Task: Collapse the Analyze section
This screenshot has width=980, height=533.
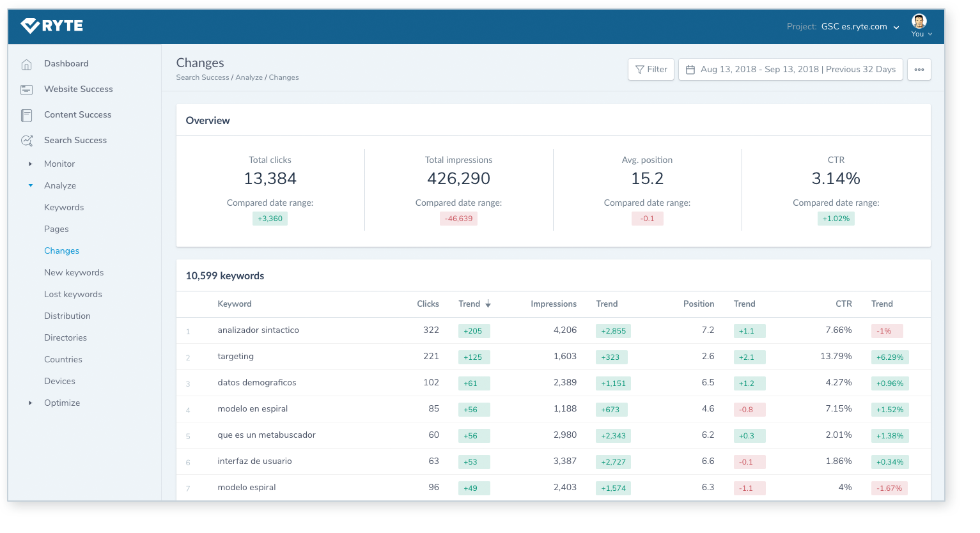Action: tap(30, 186)
